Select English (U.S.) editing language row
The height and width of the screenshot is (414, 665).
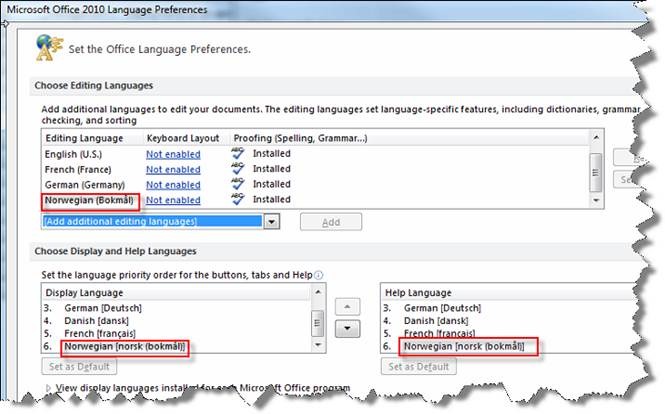coord(315,154)
